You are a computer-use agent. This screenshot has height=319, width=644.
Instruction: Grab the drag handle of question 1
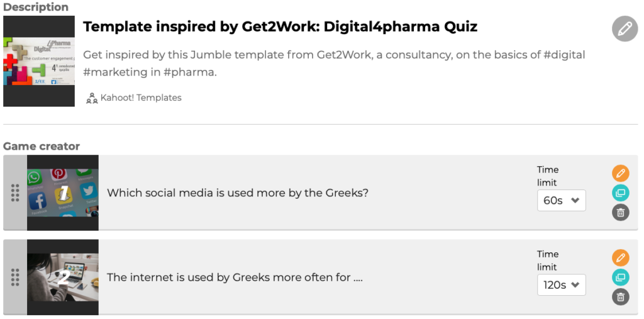15,193
